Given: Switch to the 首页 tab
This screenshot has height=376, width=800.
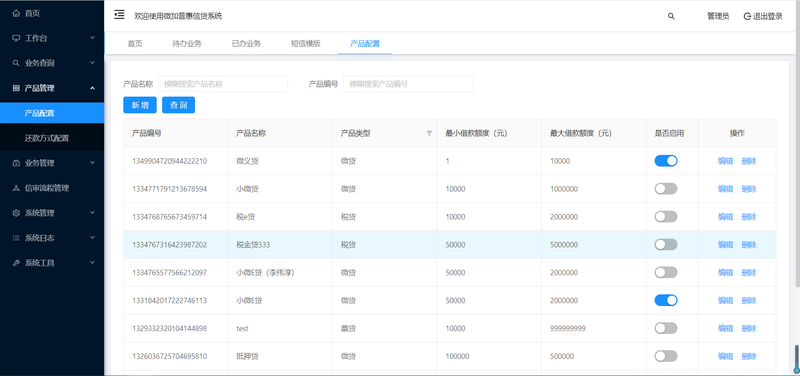Looking at the screenshot, I should [x=135, y=43].
